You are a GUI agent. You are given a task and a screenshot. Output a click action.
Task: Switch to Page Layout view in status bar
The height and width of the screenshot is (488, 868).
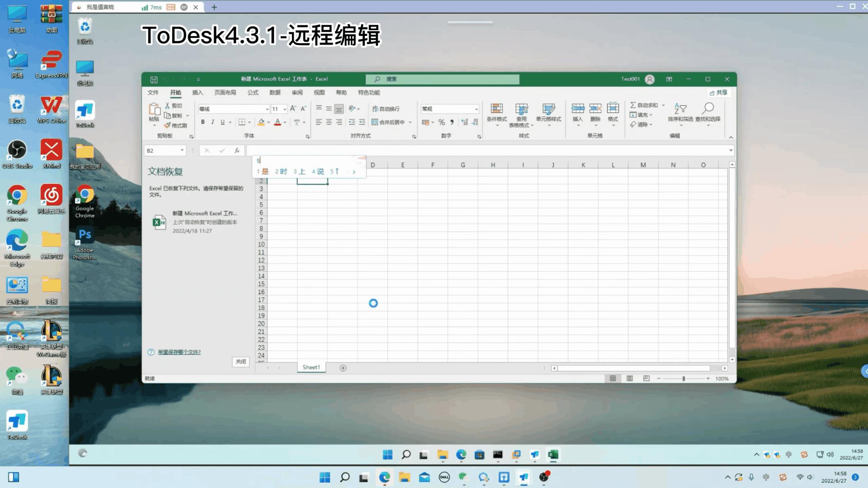630,378
